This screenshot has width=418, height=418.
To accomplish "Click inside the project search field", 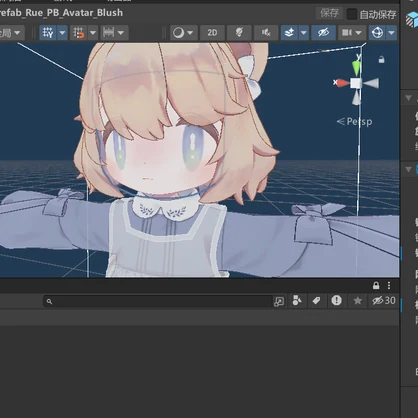I will tap(158, 301).
